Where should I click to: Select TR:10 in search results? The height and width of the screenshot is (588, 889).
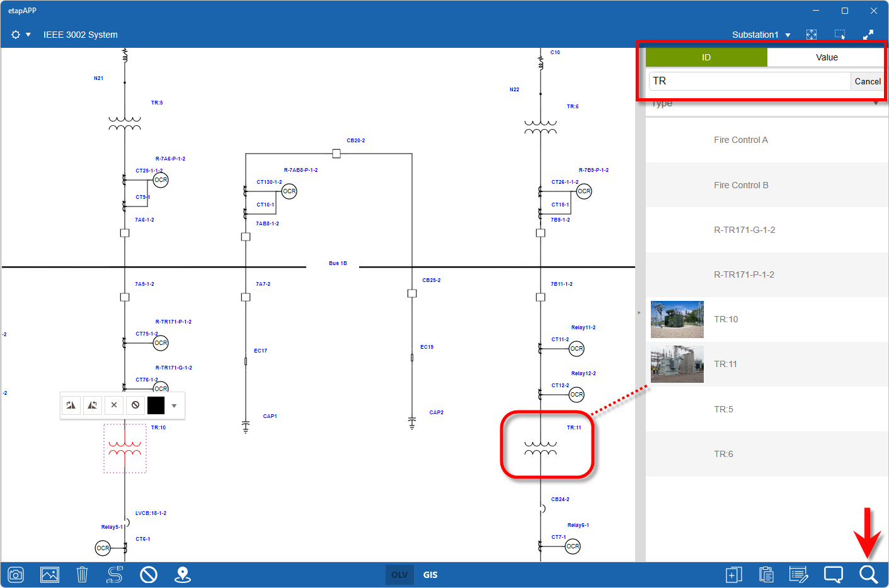pos(767,319)
